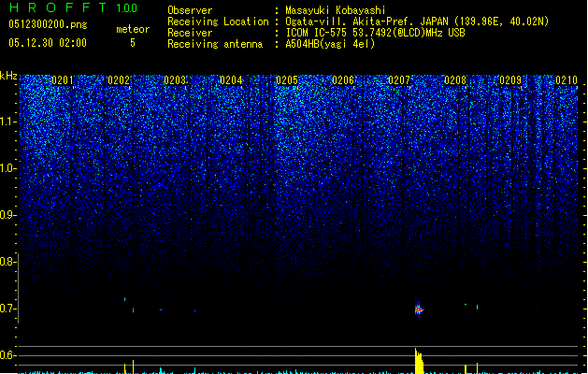Click the bright red meteor echo near 0207
The width and height of the screenshot is (588, 374).
pos(419,309)
